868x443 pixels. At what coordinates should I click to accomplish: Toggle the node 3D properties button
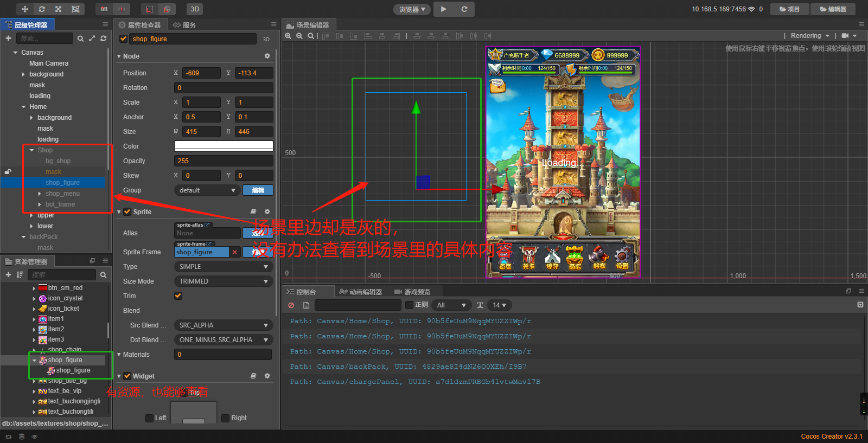pyautogui.click(x=266, y=39)
